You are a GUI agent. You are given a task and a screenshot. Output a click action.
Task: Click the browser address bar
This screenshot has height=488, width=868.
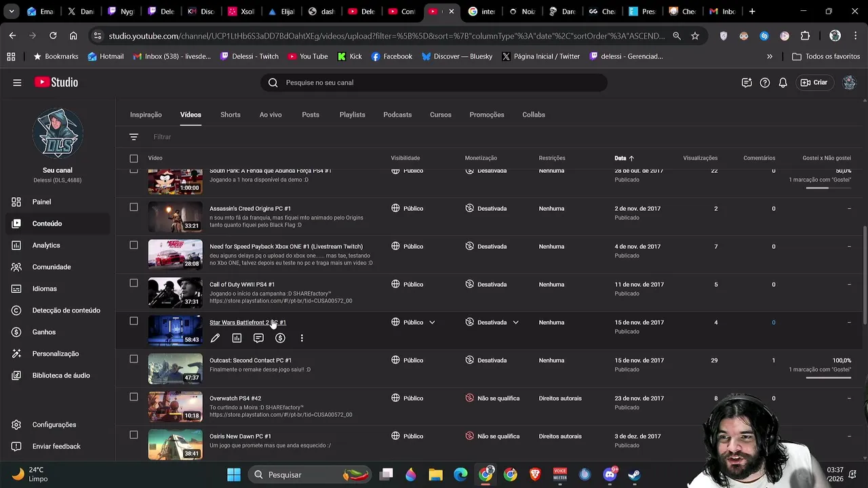tap(387, 36)
